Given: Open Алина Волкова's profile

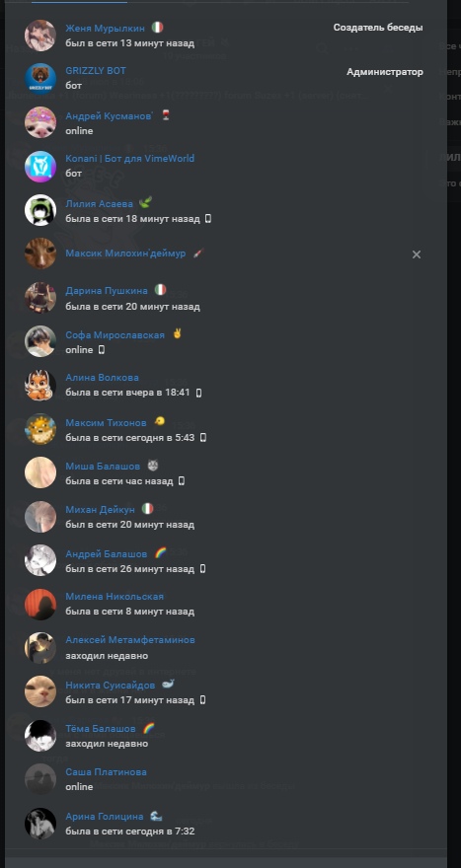Looking at the screenshot, I should (x=102, y=378).
